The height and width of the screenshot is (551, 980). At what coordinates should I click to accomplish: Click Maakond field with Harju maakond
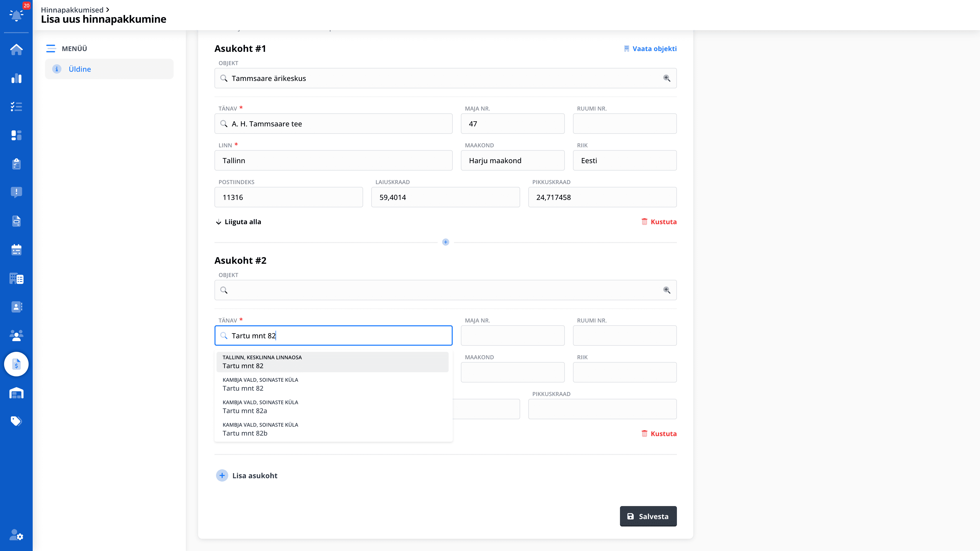tap(513, 160)
